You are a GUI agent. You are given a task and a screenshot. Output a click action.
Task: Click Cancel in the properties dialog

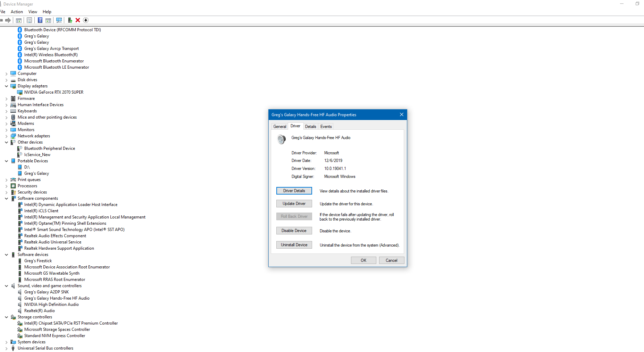point(392,260)
